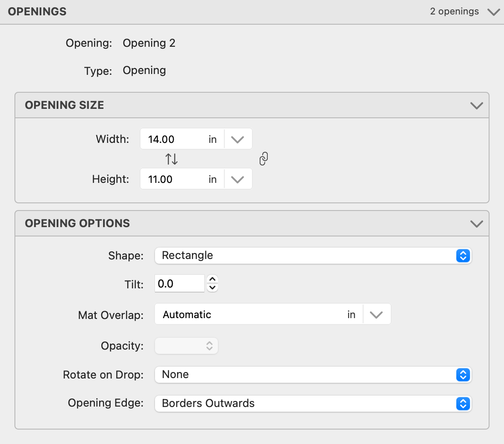Toggle the aspect ratio chain link icon
The width and height of the screenshot is (504, 444).
(x=263, y=159)
